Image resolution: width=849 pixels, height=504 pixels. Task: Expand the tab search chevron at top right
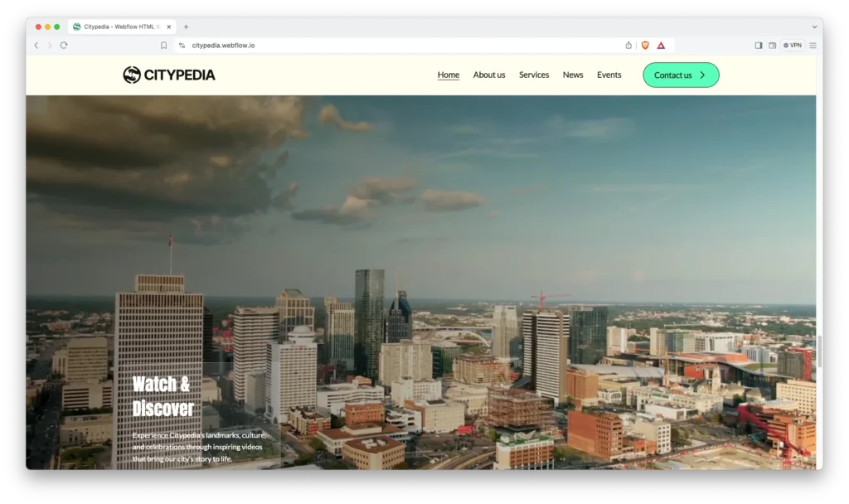click(x=813, y=27)
